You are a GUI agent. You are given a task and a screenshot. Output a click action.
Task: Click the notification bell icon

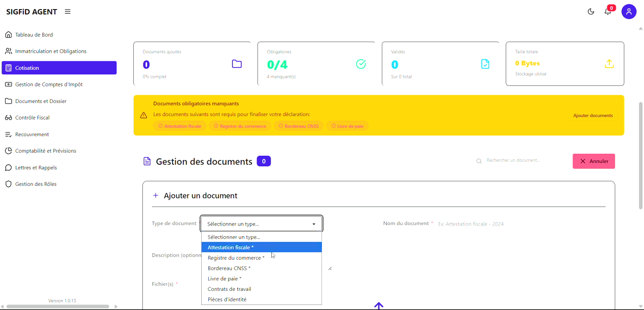coord(608,11)
